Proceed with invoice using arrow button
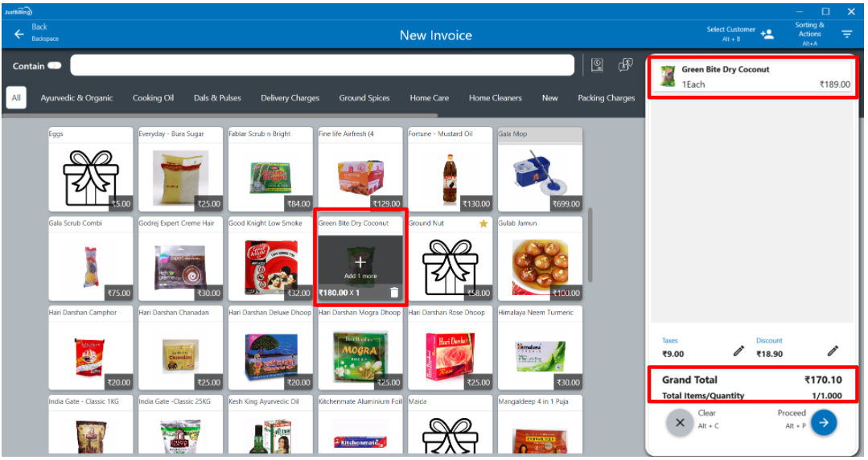 (823, 422)
